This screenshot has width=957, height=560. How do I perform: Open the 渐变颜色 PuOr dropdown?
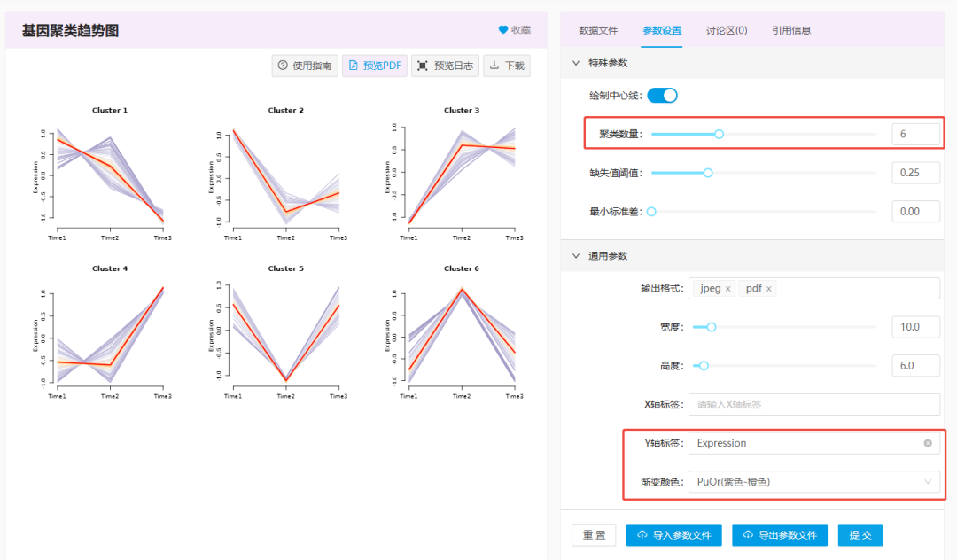click(813, 481)
